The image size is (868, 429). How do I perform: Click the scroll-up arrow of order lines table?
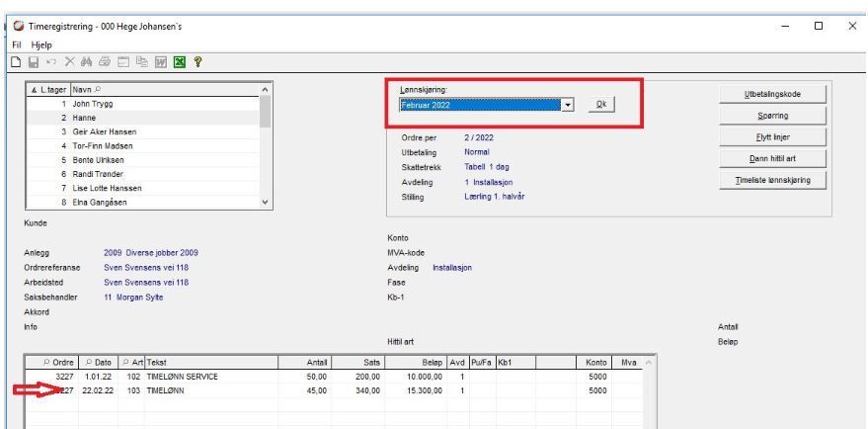point(649,363)
